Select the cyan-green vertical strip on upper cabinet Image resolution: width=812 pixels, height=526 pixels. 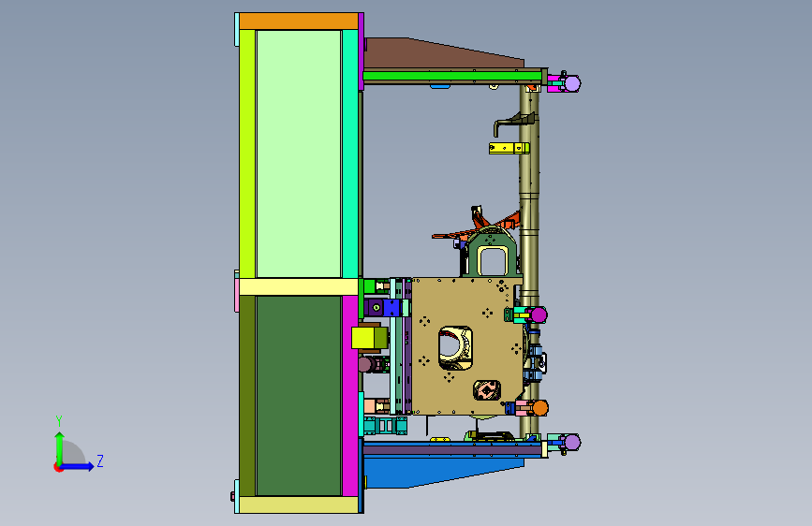(x=350, y=153)
